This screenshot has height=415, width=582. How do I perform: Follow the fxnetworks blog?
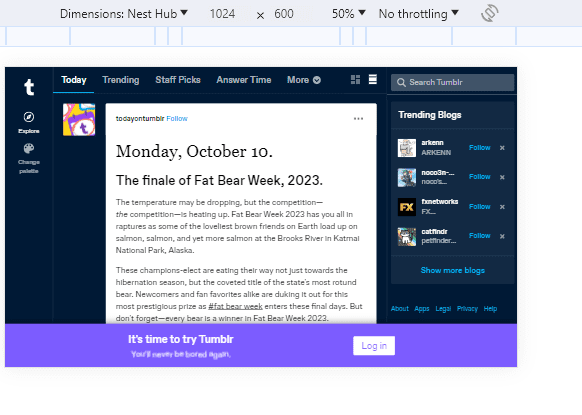pyautogui.click(x=480, y=206)
